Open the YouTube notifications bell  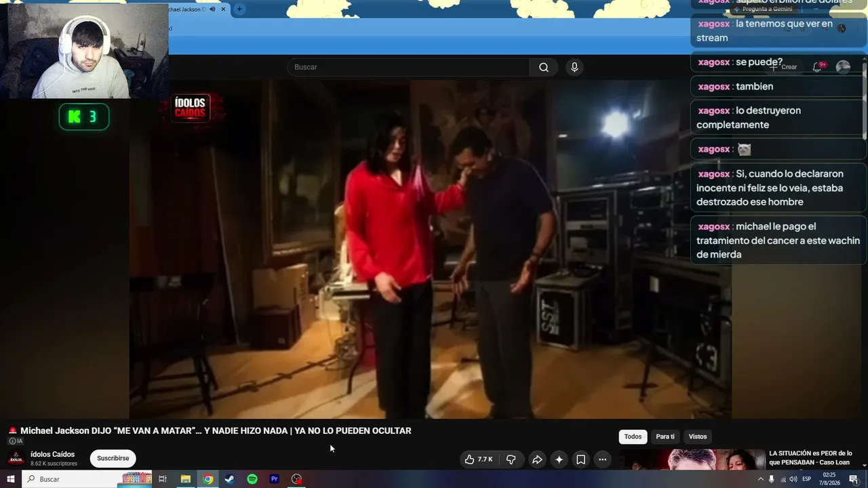coord(818,66)
